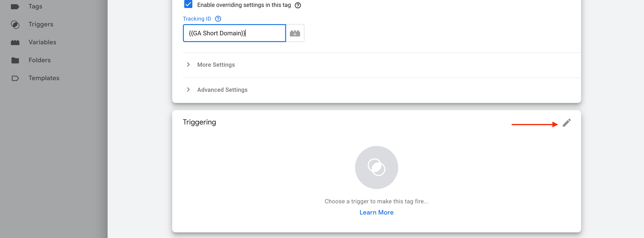Expand the Advanced Settings section
This screenshot has width=644, height=238.
(222, 90)
